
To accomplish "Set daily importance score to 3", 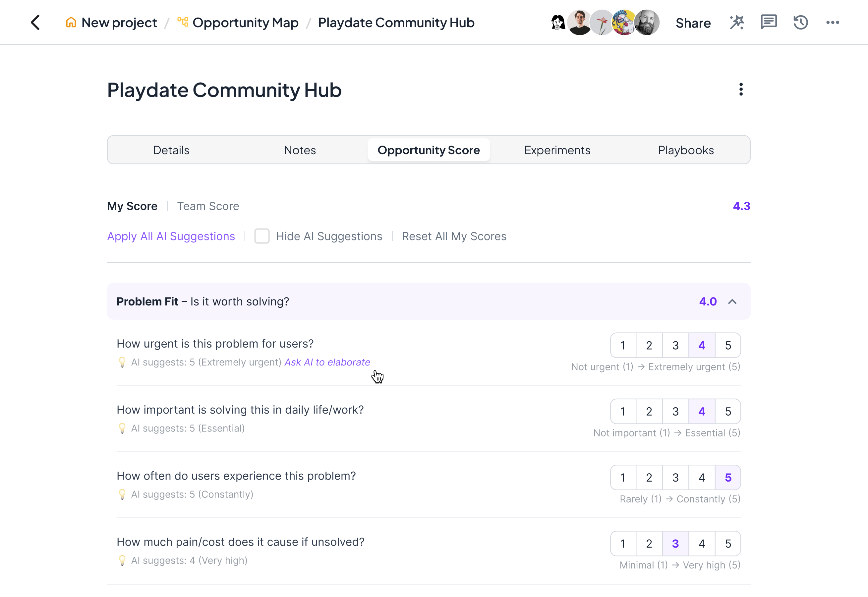I will tap(675, 412).
